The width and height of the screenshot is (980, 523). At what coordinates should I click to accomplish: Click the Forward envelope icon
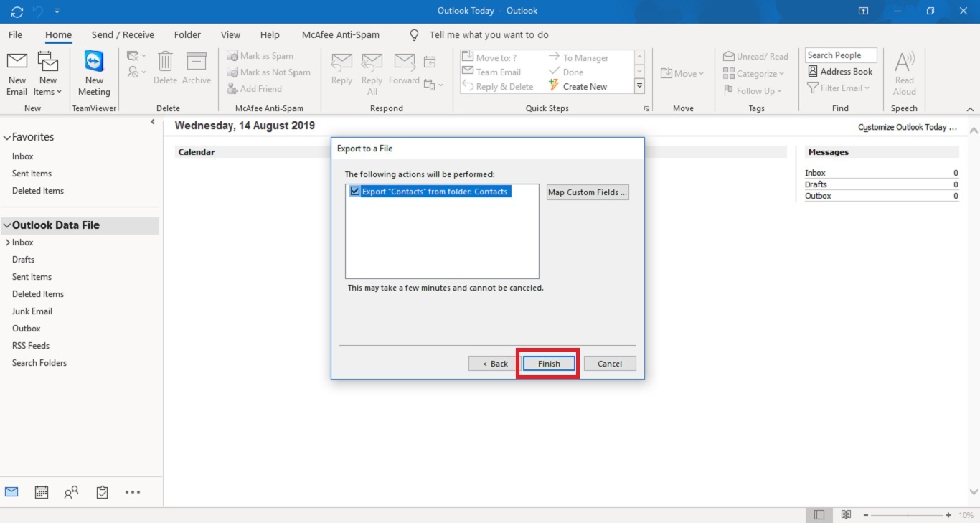[404, 70]
